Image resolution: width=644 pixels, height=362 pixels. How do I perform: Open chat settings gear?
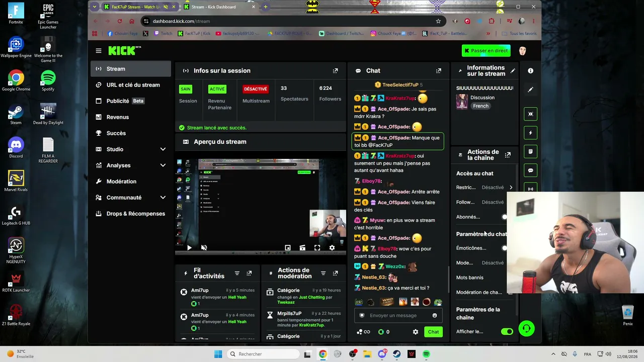[416, 332]
